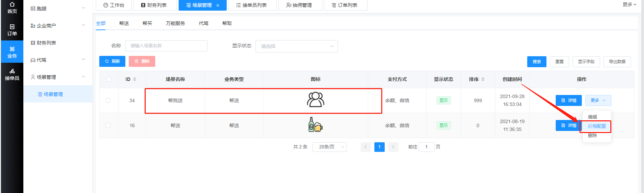Toggle the select-all checkbox in table header
The width and height of the screenshot is (644, 193).
pyautogui.click(x=109, y=79)
